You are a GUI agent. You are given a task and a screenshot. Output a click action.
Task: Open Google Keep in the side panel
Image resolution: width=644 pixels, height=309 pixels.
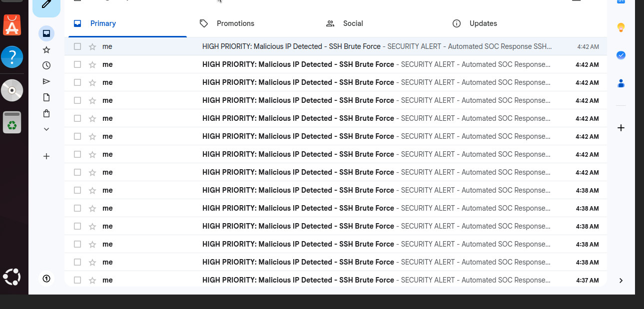point(621,27)
